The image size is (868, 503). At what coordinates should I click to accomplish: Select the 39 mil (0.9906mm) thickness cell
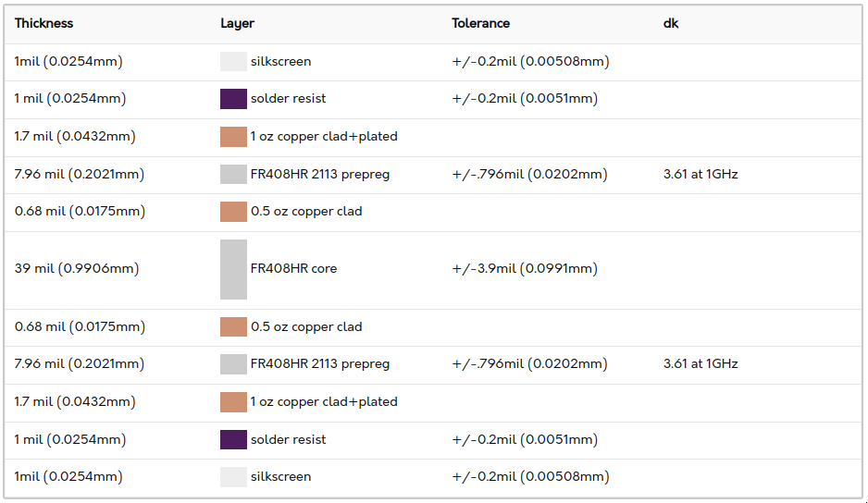[77, 268]
